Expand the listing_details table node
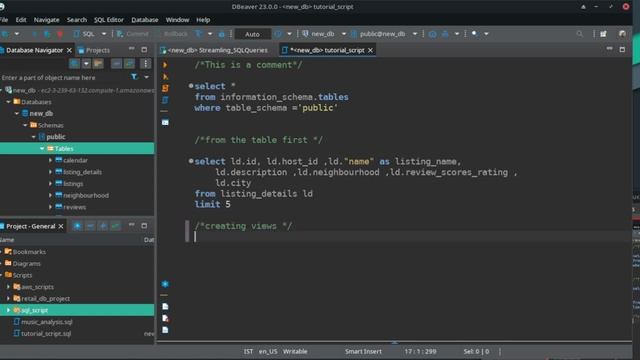 [x=50, y=172]
